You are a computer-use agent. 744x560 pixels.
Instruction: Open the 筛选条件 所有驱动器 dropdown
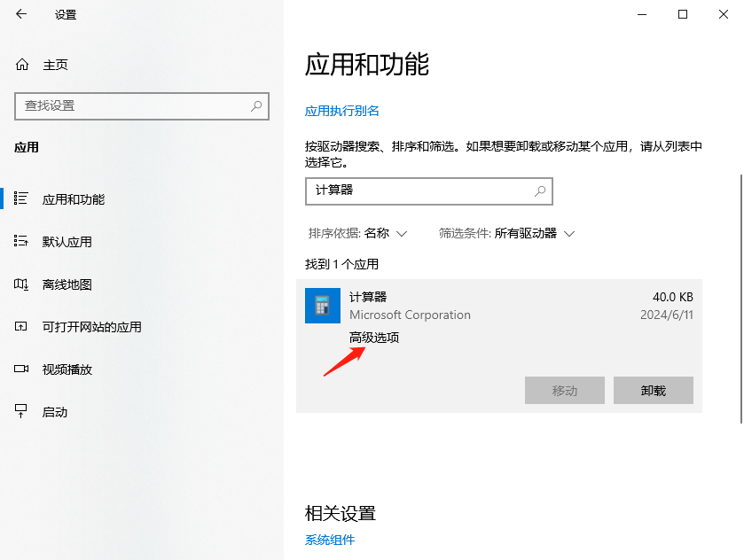point(507,233)
